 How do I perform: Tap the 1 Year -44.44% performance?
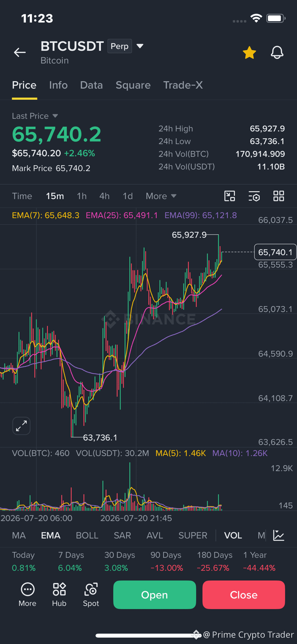tap(259, 561)
